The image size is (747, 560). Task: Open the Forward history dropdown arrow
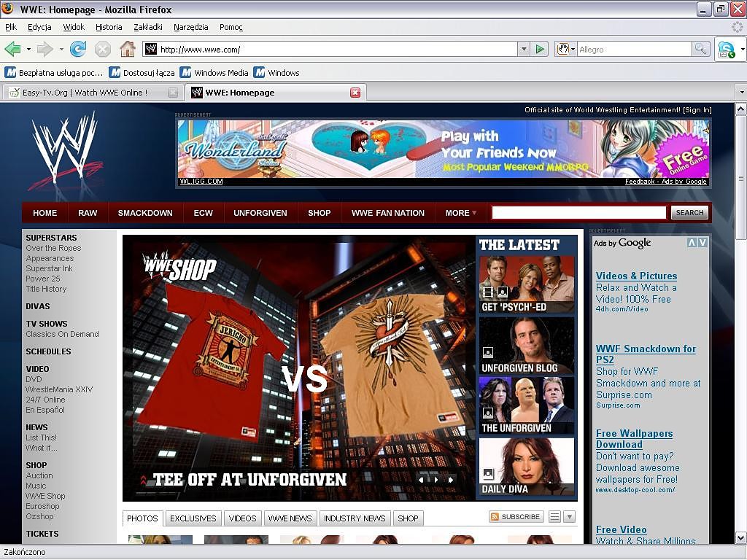coord(61,49)
